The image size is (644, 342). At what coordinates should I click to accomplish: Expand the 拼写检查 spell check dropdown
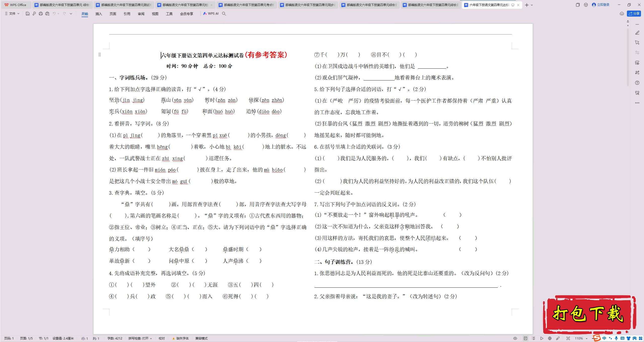pos(140,338)
